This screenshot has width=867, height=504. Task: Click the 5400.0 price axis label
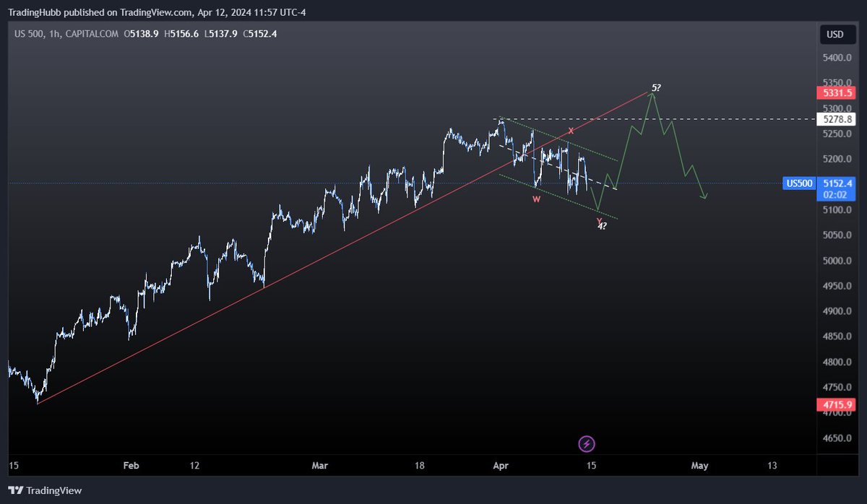838,58
